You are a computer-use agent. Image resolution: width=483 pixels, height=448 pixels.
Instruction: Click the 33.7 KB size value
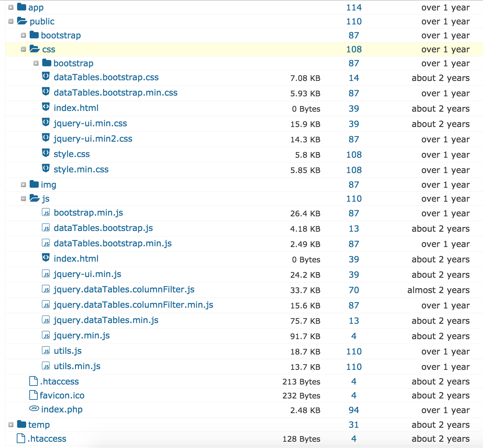pyautogui.click(x=305, y=290)
